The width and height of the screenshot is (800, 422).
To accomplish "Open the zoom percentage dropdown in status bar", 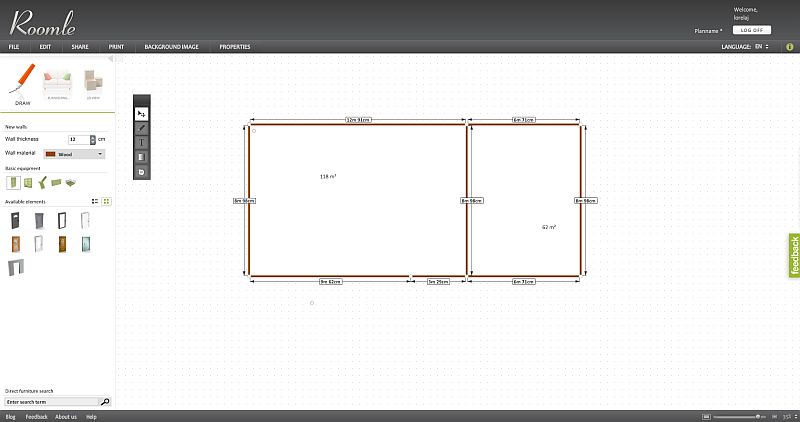I will coord(790,417).
